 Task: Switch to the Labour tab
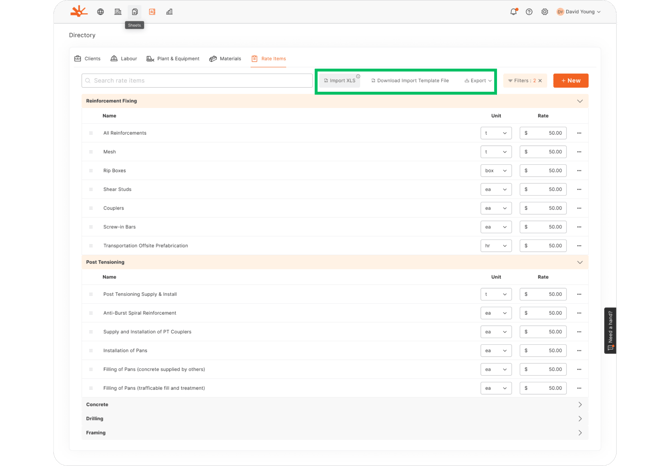click(123, 59)
